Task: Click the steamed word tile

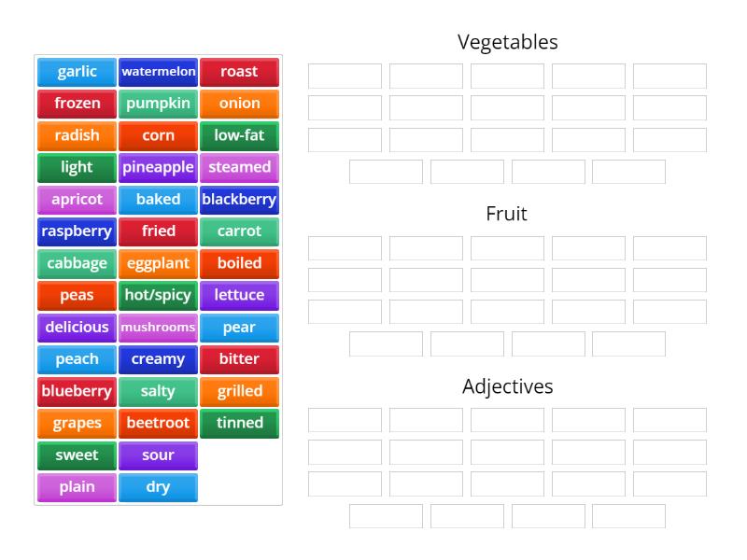Action: pos(240,167)
